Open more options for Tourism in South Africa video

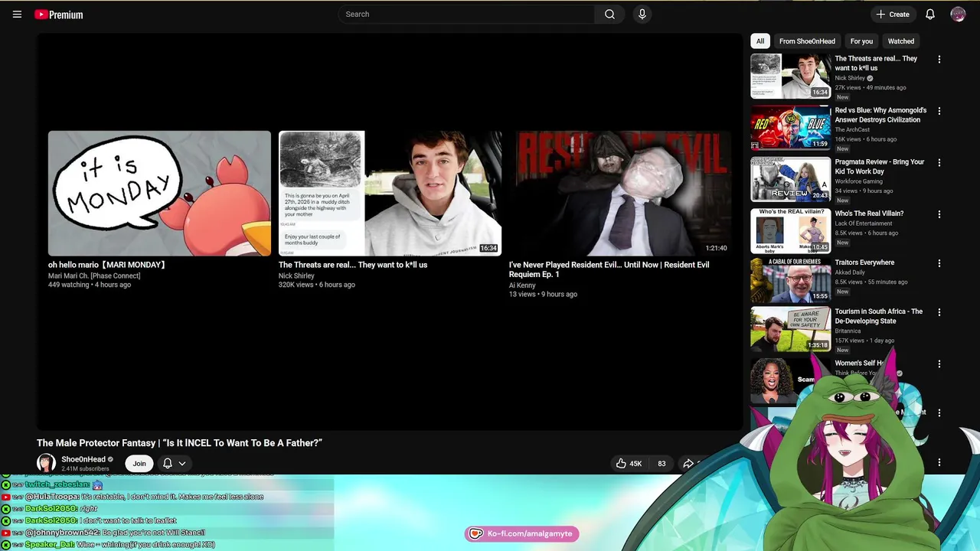tap(939, 312)
